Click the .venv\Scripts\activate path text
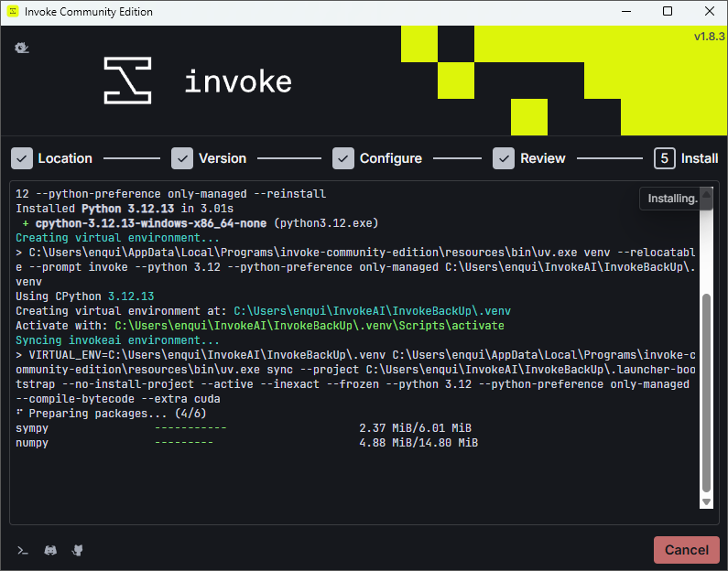 [x=310, y=326]
